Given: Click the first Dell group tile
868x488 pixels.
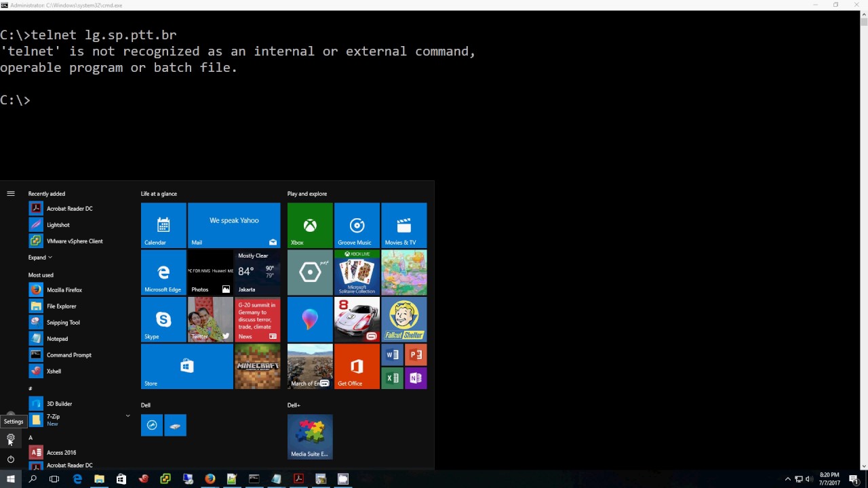Looking at the screenshot, I should pos(152,425).
